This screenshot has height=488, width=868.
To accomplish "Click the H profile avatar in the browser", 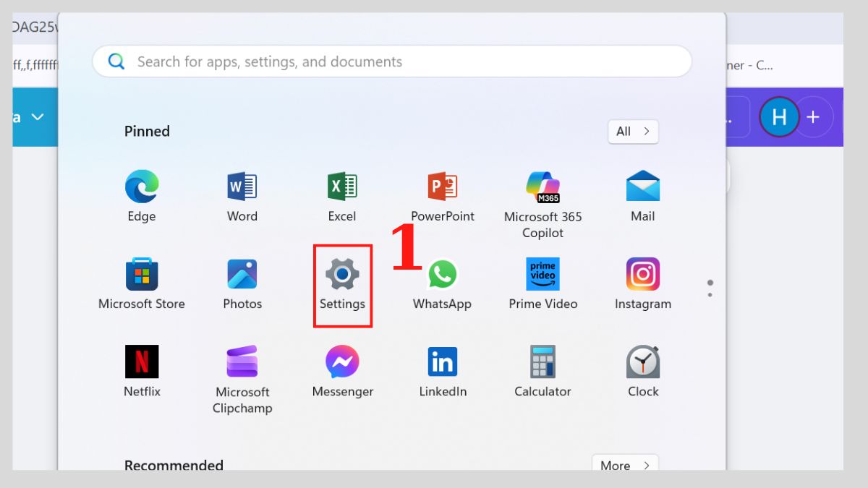I will click(x=779, y=116).
